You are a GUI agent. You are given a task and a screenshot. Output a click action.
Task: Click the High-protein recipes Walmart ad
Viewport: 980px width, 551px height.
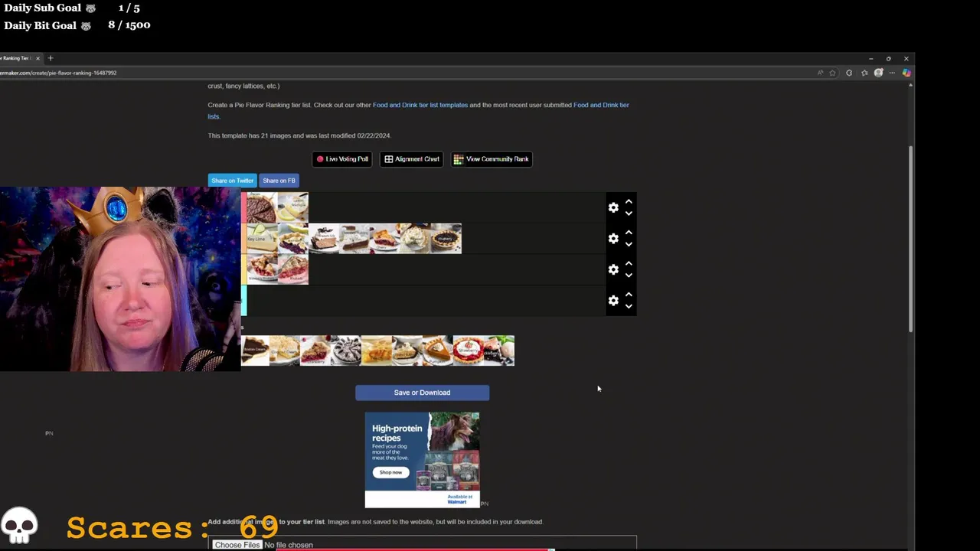423,459
